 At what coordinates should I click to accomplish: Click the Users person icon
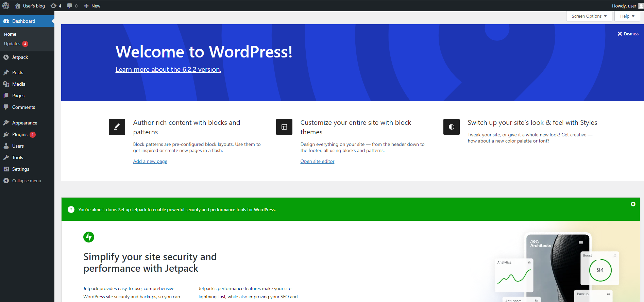tap(6, 146)
